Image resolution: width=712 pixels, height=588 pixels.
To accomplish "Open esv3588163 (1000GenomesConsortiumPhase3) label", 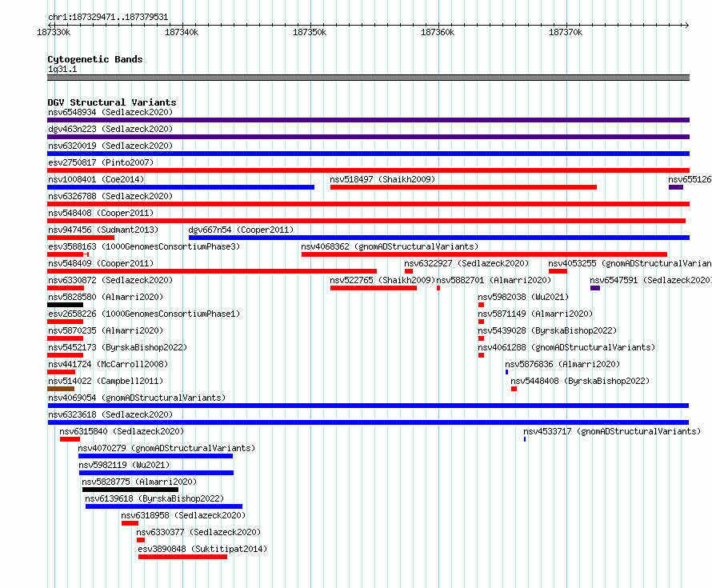I will click(144, 246).
